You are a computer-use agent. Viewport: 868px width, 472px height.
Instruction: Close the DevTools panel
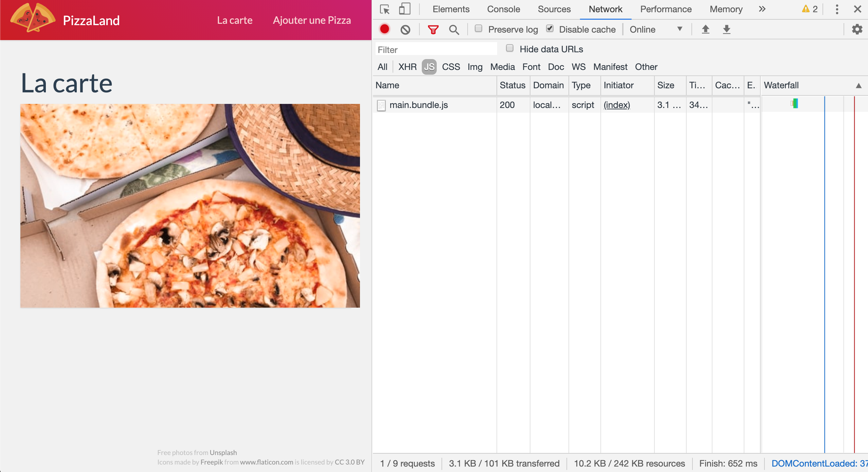pos(857,9)
